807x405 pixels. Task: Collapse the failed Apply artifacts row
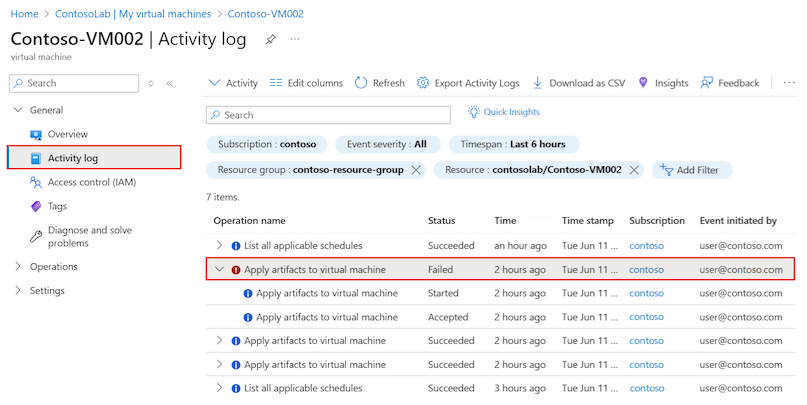pos(220,269)
